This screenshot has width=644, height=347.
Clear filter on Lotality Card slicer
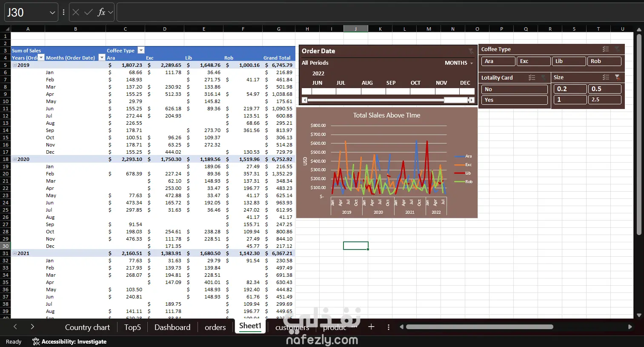[x=544, y=77]
